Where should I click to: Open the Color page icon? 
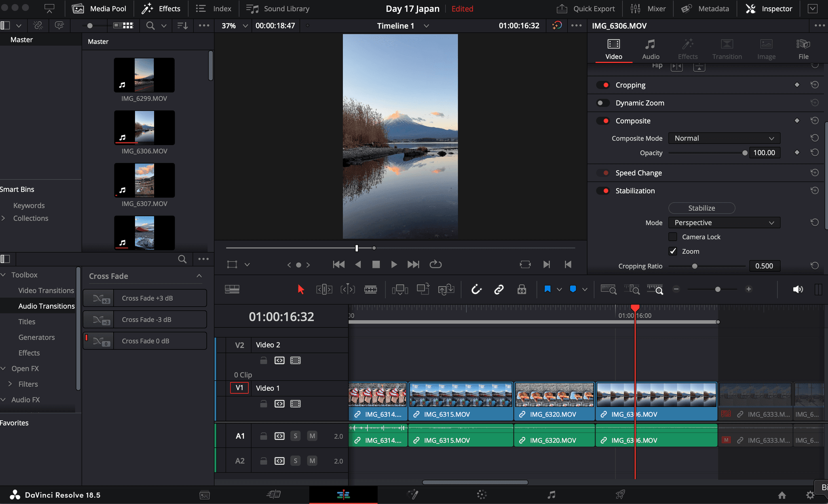(482, 495)
